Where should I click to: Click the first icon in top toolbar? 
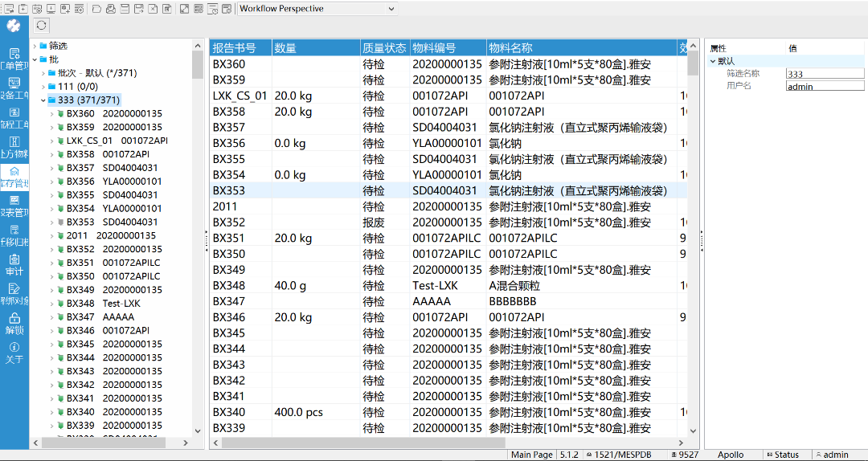pos(8,9)
